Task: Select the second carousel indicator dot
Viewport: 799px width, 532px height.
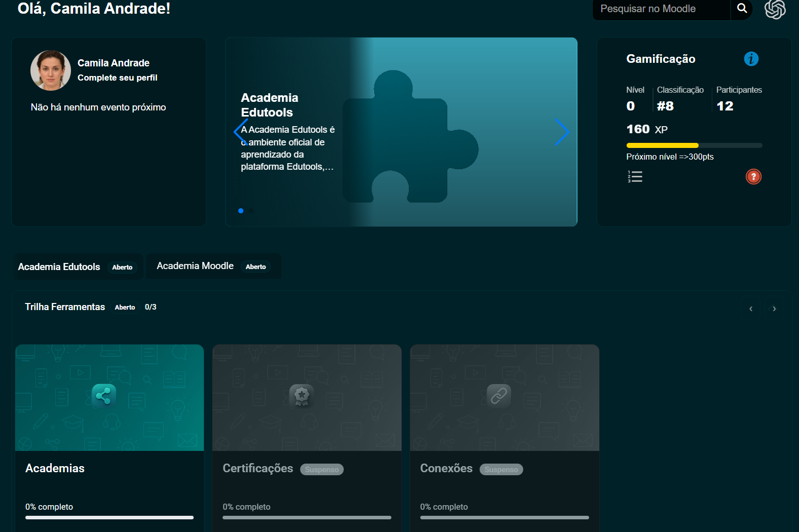Action: 251,211
